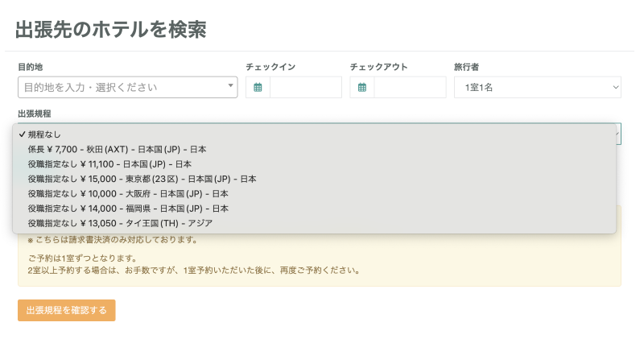Choose the ¥13,050 タイ王国 (TH) option

[x=314, y=223]
